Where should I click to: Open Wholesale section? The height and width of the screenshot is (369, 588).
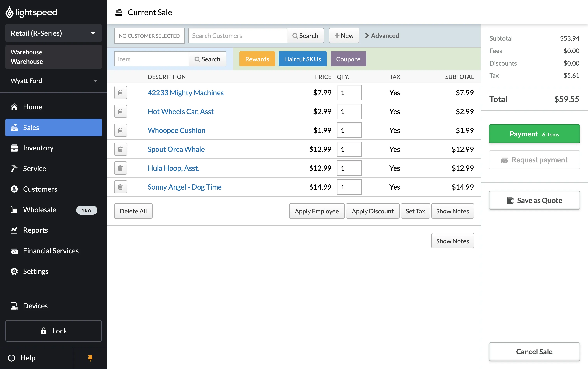53,210
